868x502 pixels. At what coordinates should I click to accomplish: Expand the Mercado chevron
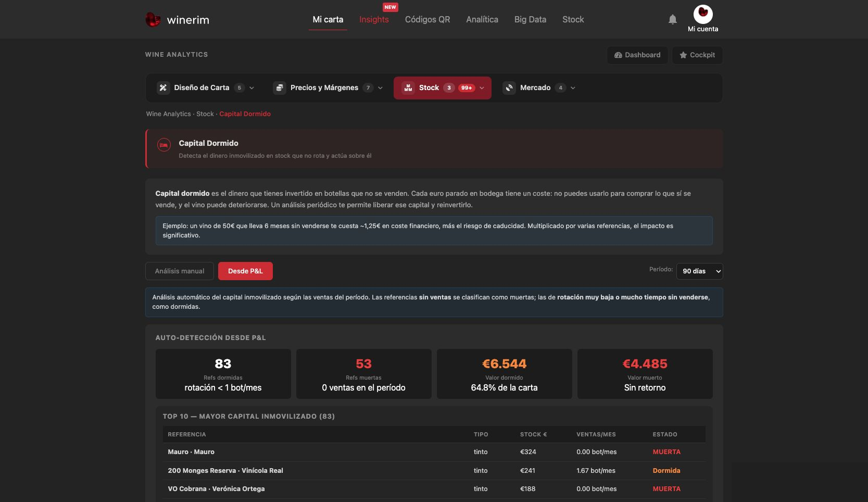(x=573, y=88)
